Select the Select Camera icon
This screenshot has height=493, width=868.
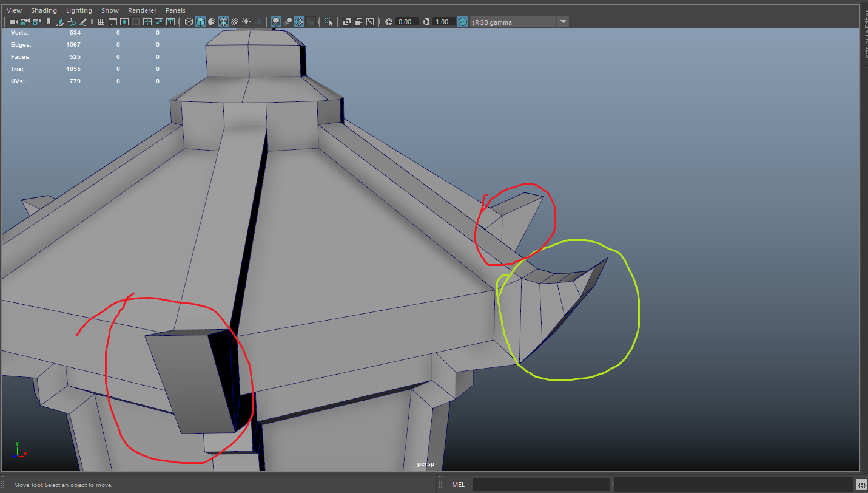point(13,21)
